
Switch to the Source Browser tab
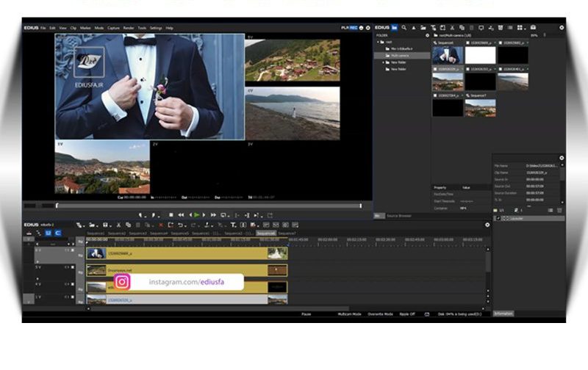(x=399, y=216)
